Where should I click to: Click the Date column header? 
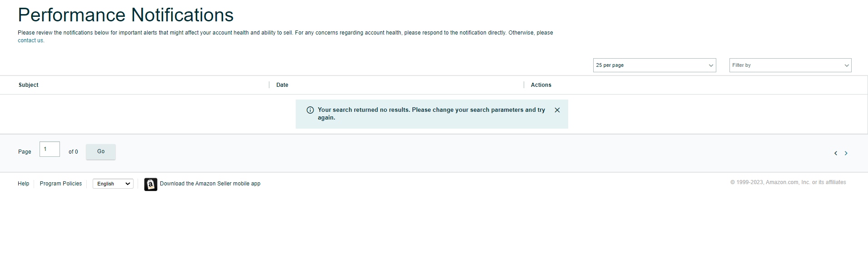(282, 85)
